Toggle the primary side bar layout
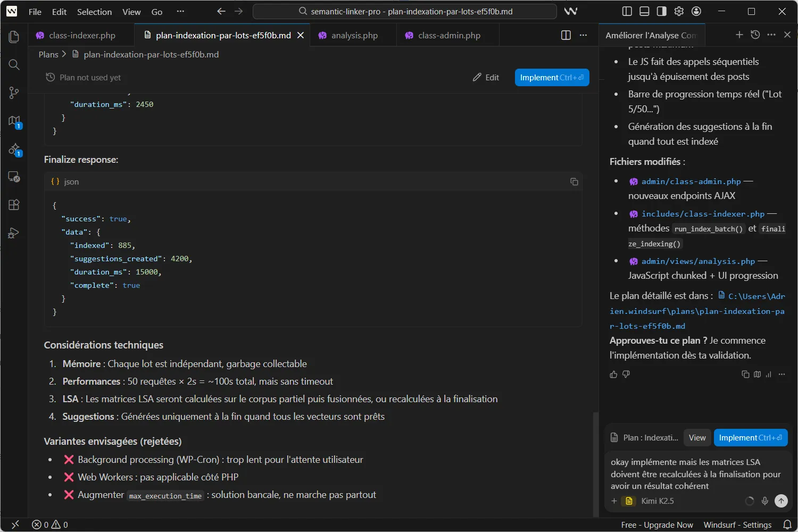The height and width of the screenshot is (532, 798). 627,11
